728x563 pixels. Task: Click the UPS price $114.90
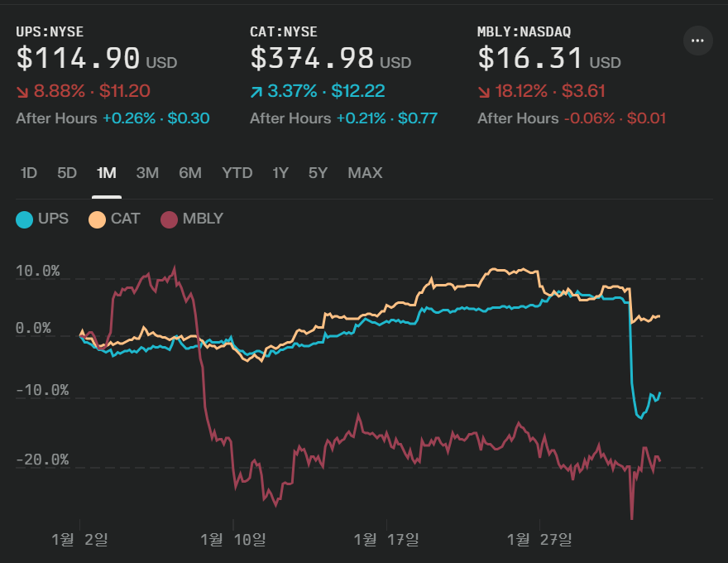tap(78, 58)
